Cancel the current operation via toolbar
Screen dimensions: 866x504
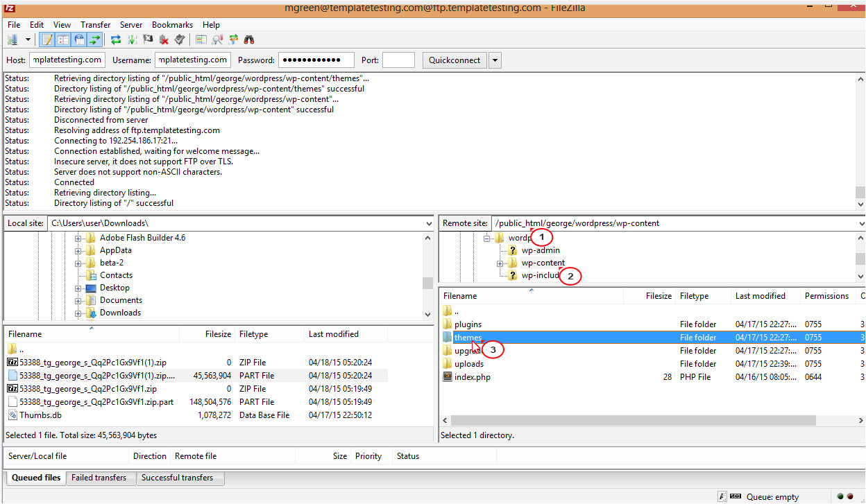click(148, 40)
